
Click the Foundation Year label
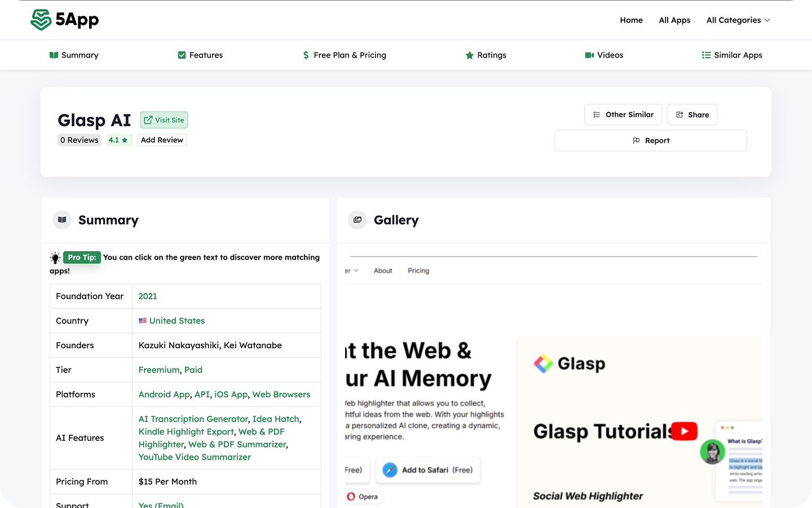[90, 296]
